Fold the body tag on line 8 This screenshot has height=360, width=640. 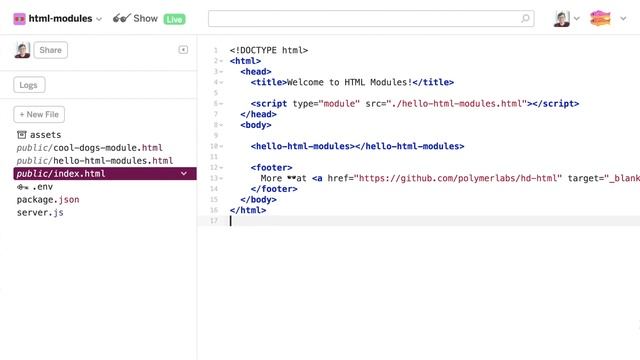tap(221, 125)
